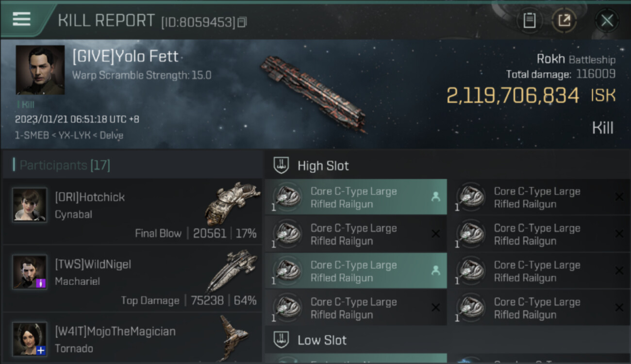
Task: View Hotchick's character portrait
Action: [30, 205]
